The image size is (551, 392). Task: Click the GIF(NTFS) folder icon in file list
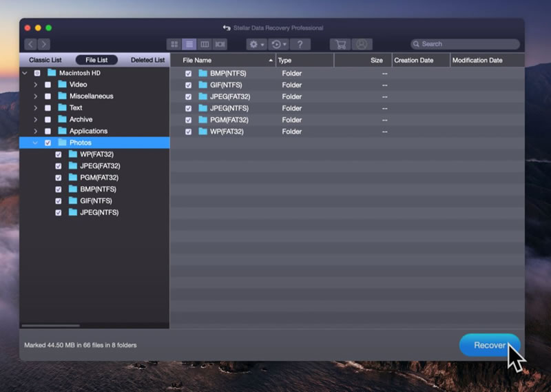click(x=202, y=85)
